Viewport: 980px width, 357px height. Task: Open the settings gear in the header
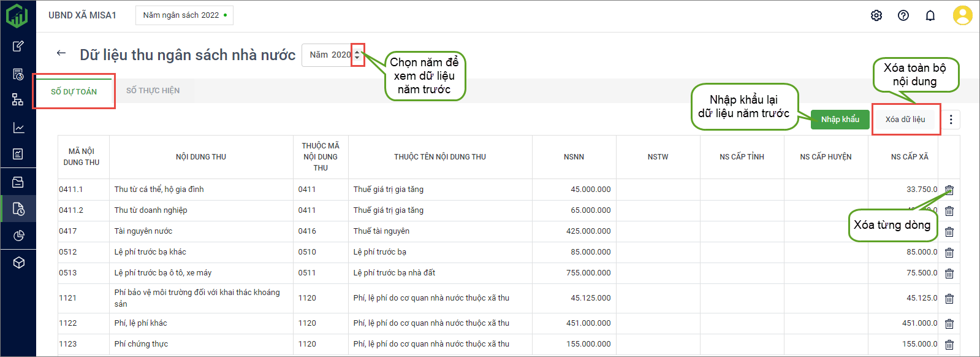pos(876,15)
